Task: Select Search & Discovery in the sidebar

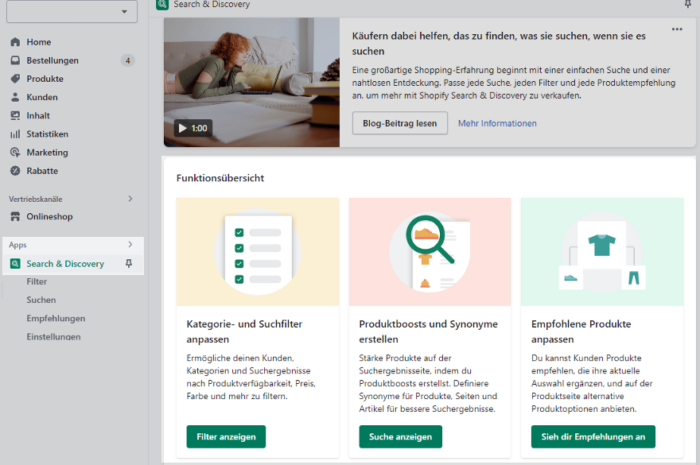Action: 65,263
